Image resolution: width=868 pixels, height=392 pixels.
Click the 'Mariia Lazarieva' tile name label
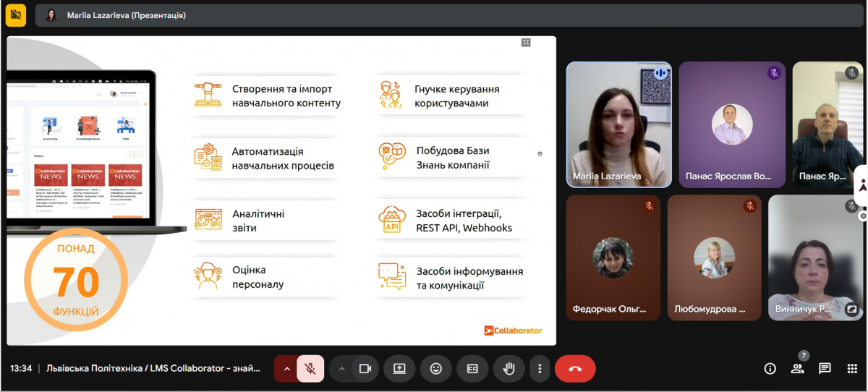point(606,176)
